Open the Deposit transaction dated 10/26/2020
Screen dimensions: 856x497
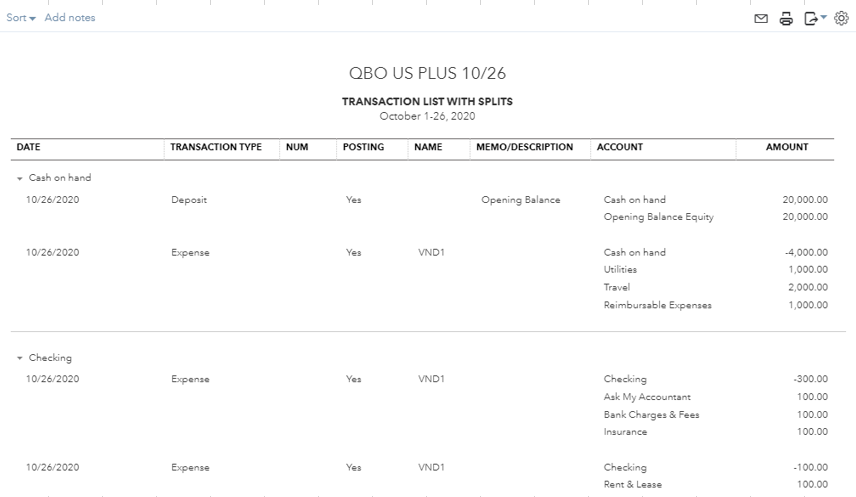tap(189, 200)
